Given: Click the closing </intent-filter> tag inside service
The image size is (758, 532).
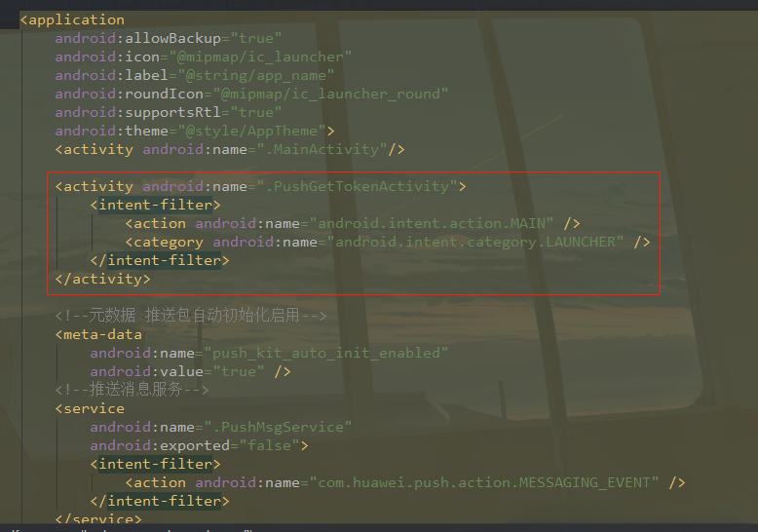Looking at the screenshot, I should click(160, 501).
